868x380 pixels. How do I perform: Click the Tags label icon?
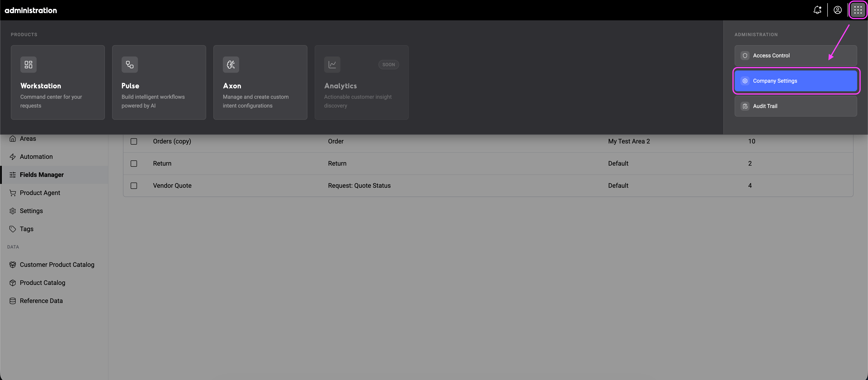coord(12,229)
